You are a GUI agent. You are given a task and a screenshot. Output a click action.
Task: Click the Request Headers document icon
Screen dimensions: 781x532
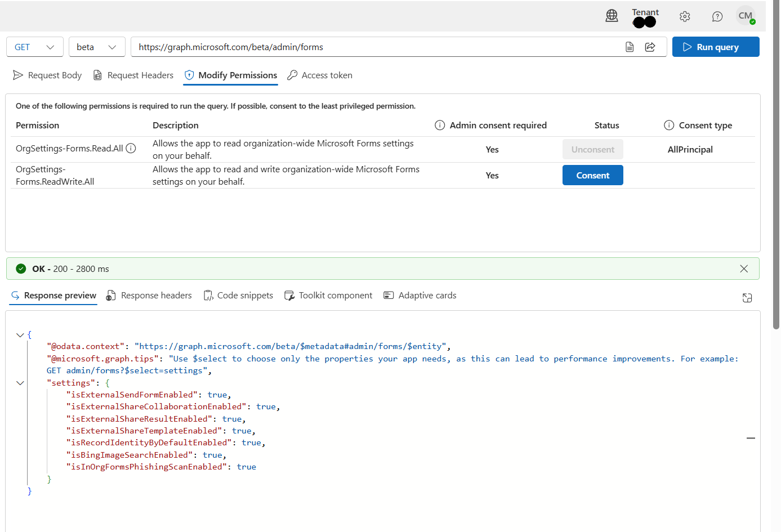[97, 75]
